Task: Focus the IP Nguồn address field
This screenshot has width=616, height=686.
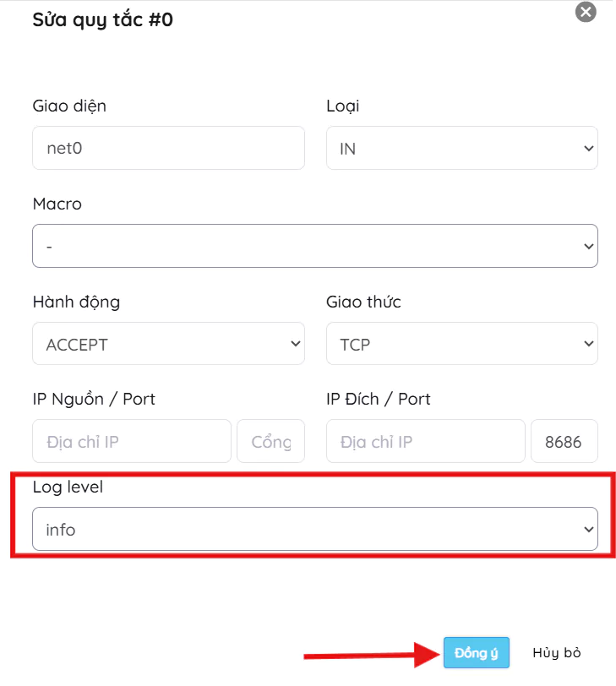Action: pyautogui.click(x=132, y=441)
